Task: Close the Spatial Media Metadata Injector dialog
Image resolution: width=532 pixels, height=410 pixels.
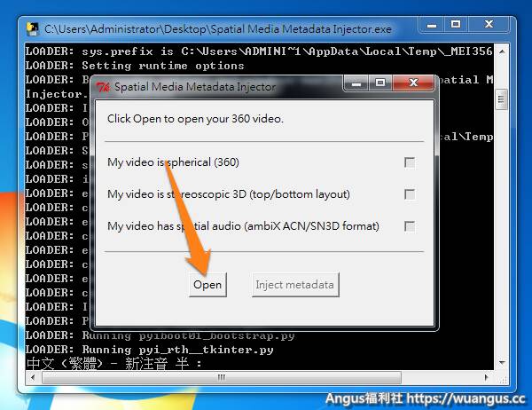Action: click(x=413, y=83)
